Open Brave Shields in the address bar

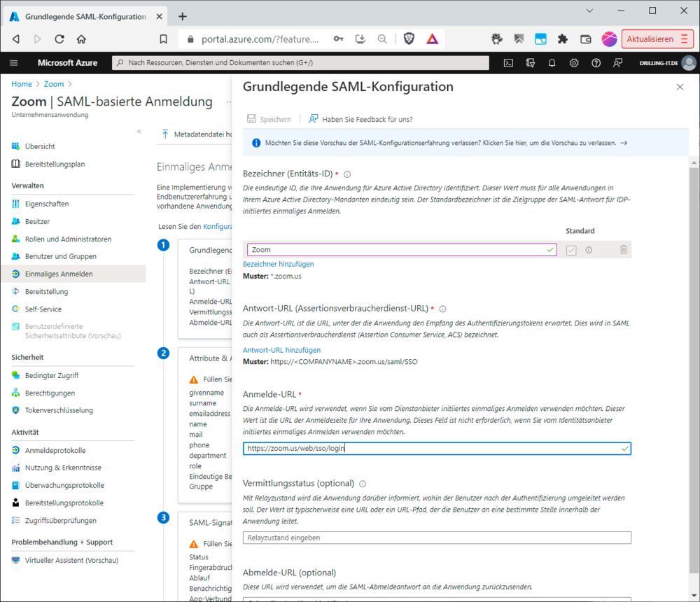410,38
